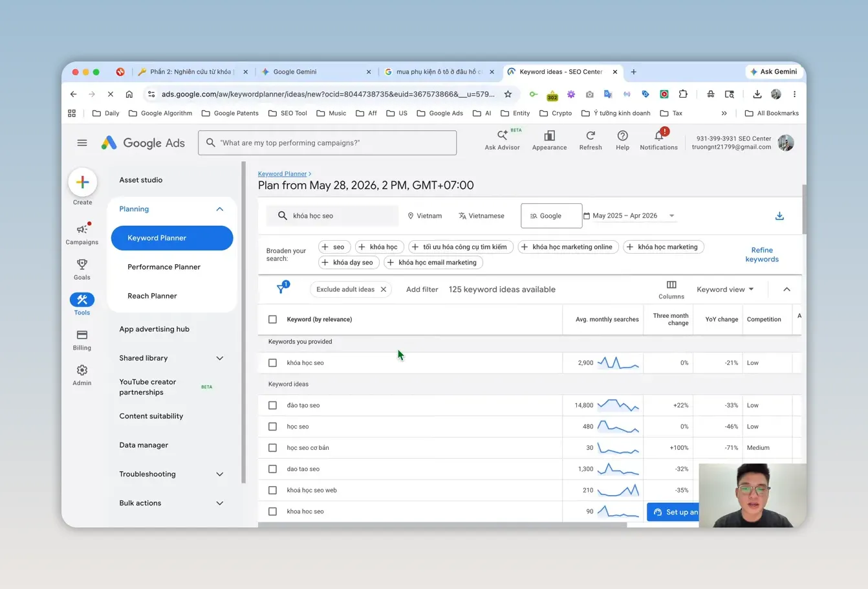Open the Google Ads account avatar
The image size is (868, 589).
click(786, 143)
